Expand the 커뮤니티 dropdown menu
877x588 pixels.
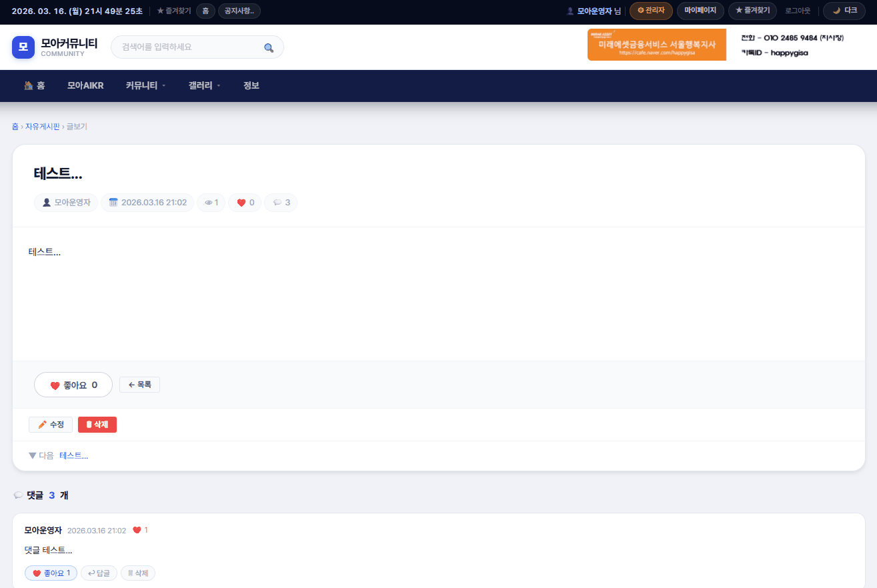click(145, 86)
